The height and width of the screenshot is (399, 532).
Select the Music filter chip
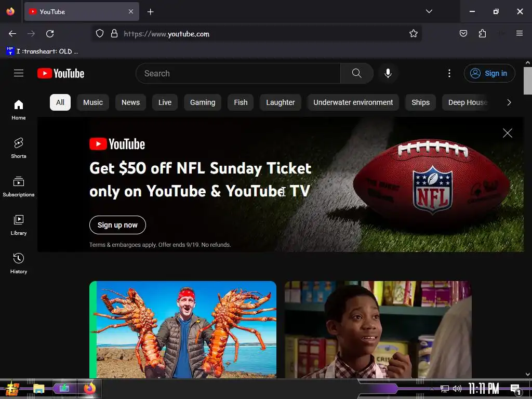(93, 102)
